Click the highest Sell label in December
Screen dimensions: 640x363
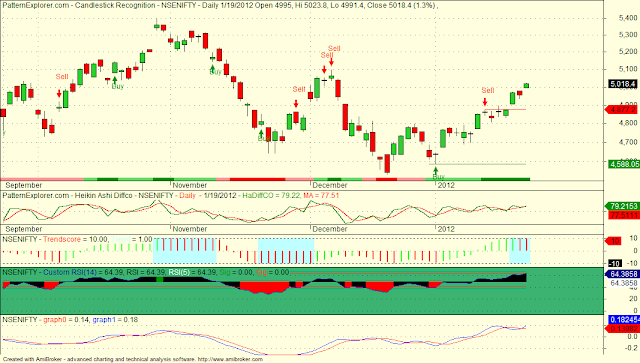(x=334, y=49)
